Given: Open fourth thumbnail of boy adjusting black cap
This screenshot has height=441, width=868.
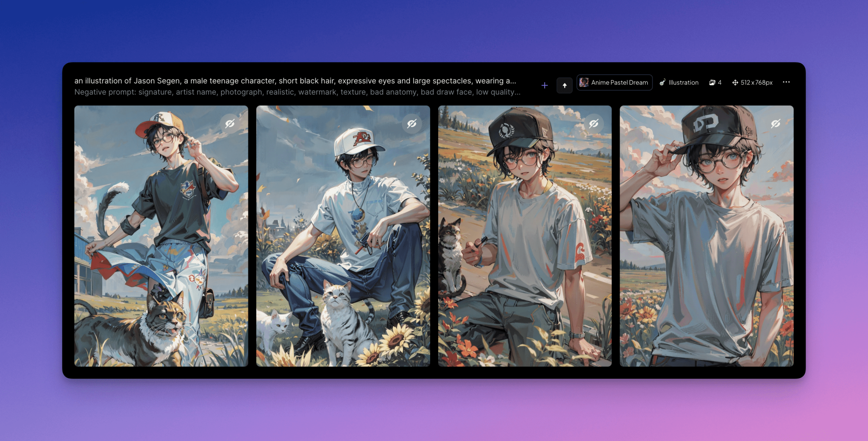Looking at the screenshot, I should pyautogui.click(x=707, y=236).
